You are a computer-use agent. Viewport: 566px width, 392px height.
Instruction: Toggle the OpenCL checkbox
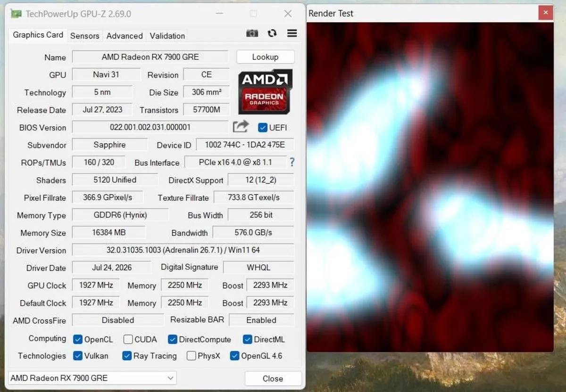click(x=78, y=339)
